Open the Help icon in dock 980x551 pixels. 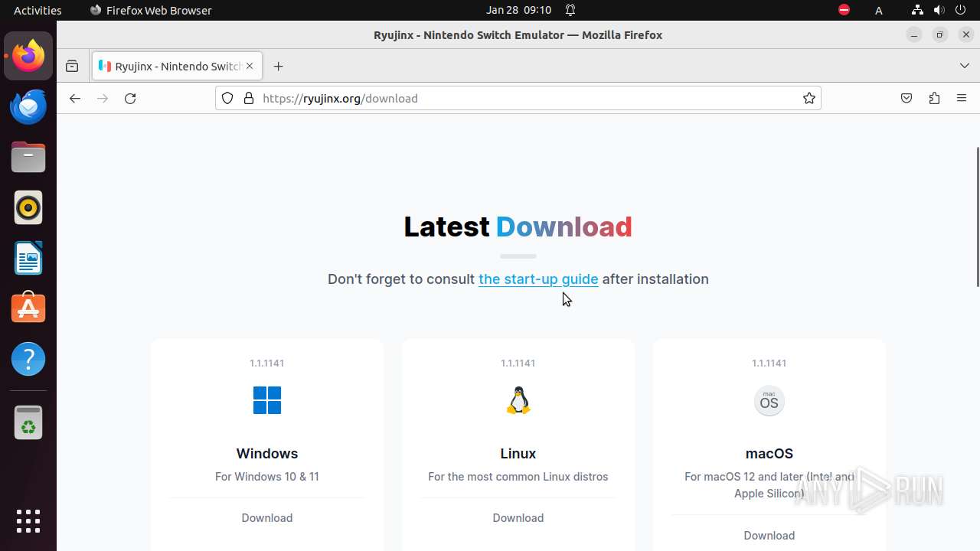pos(28,359)
